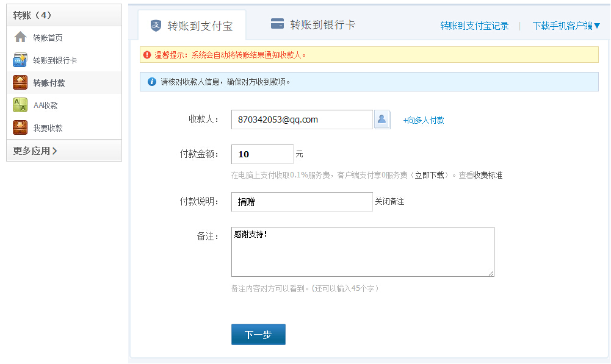The image size is (611, 364).
Task: Click the 温馨提示 notice text
Action: pos(230,55)
